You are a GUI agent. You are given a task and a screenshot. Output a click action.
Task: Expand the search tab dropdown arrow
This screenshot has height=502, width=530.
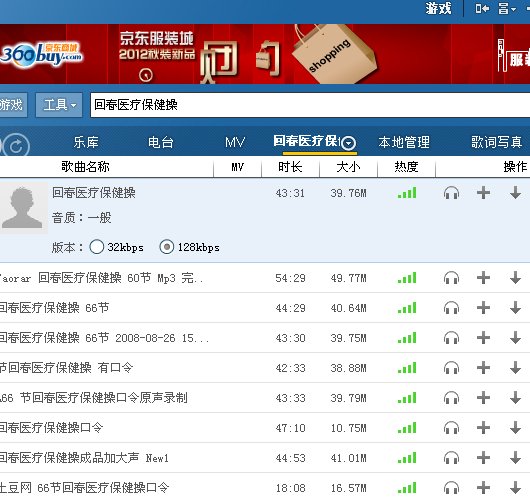[x=348, y=143]
